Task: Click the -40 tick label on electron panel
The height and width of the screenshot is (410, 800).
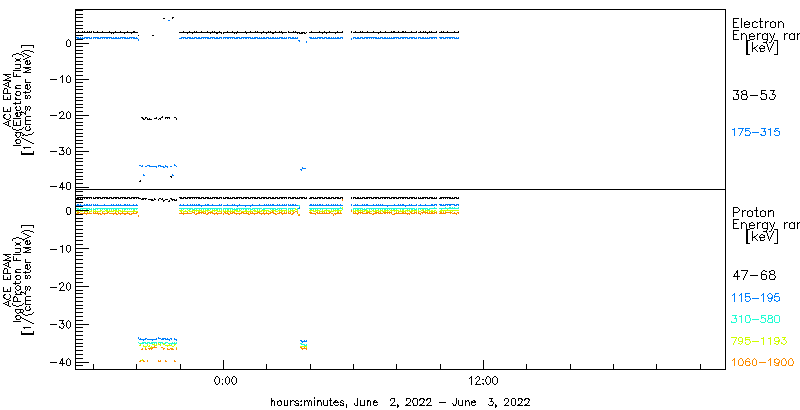Action: [x=60, y=186]
